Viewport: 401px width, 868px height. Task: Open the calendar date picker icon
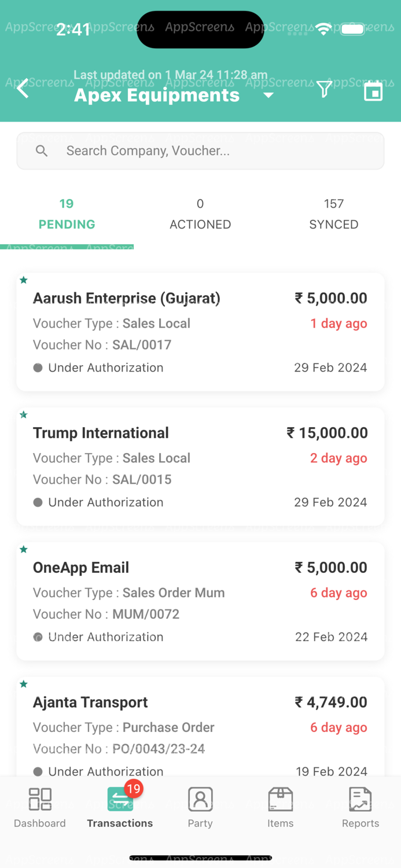373,91
